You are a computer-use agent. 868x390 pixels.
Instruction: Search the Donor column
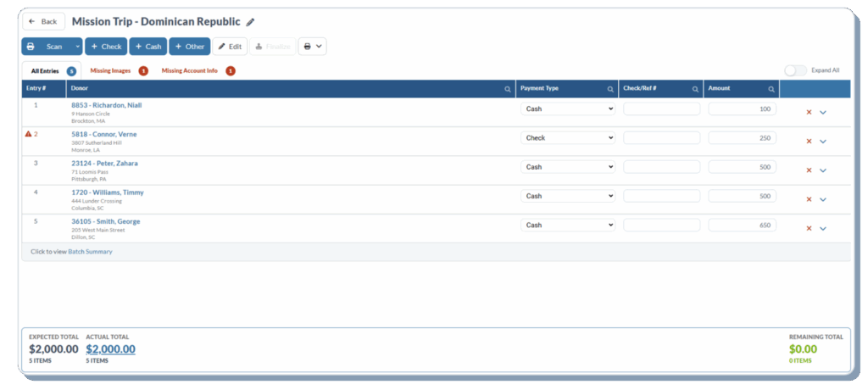508,89
